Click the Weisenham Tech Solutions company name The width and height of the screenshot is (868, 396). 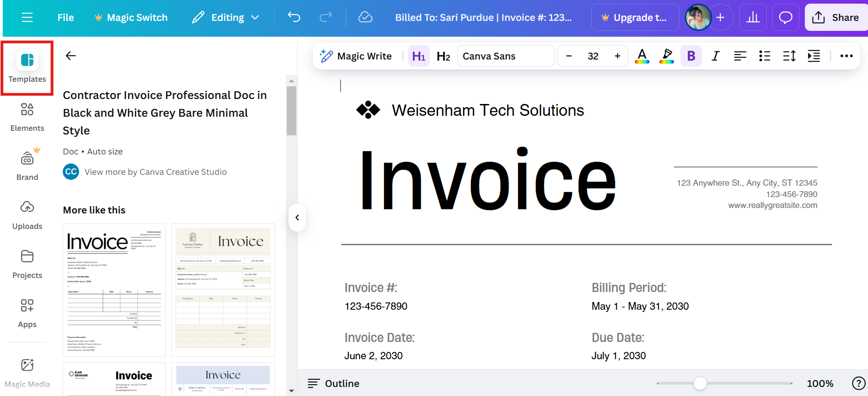pyautogui.click(x=488, y=110)
